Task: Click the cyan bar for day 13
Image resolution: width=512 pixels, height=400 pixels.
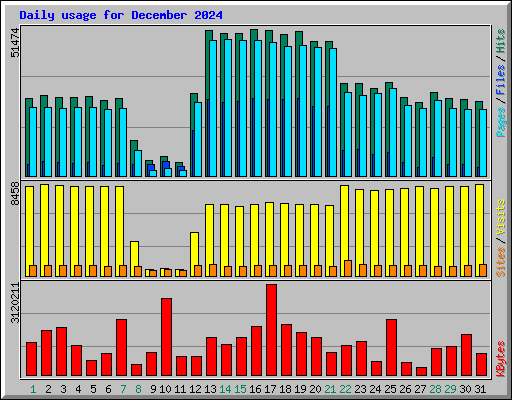Action: (x=213, y=109)
